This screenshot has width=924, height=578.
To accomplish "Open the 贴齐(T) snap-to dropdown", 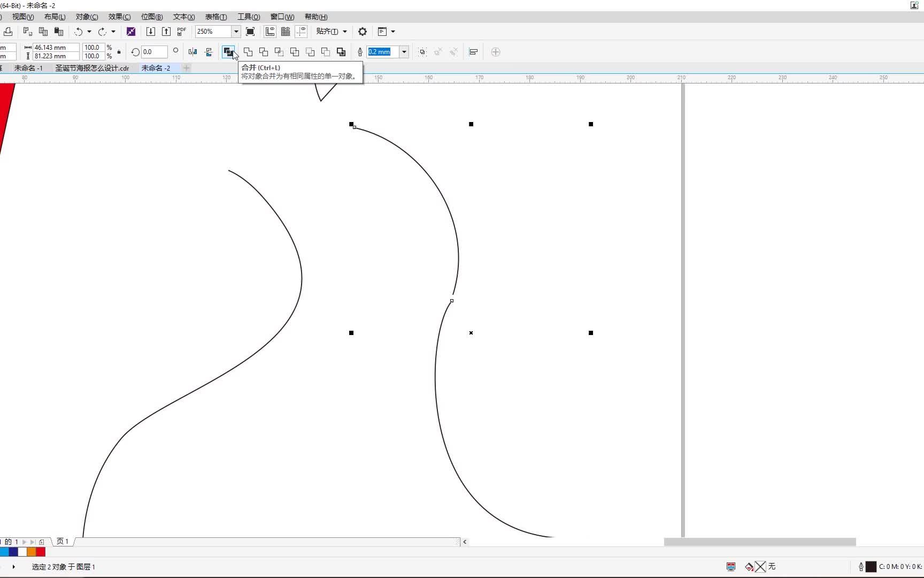I will pos(332,32).
